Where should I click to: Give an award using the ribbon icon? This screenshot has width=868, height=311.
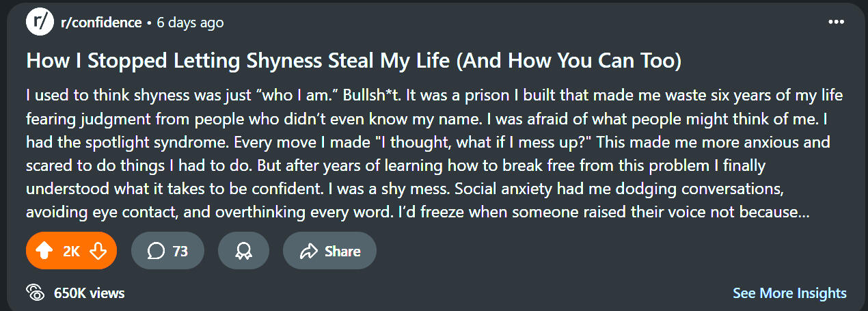point(244,252)
